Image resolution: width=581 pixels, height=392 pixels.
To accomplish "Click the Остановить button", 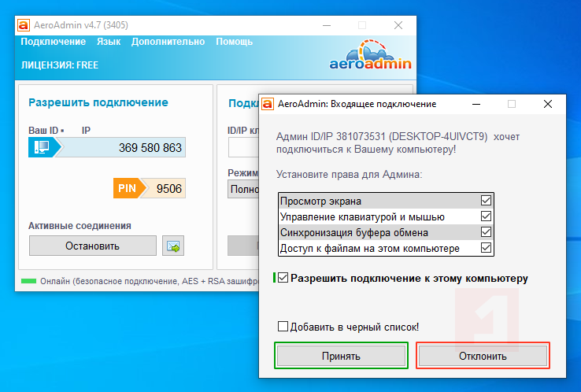I will pos(93,246).
